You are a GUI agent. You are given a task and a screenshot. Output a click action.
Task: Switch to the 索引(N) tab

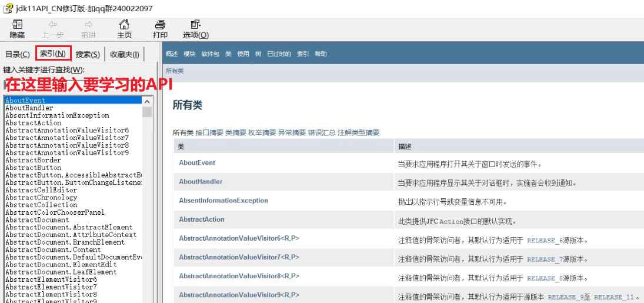pyautogui.click(x=54, y=54)
